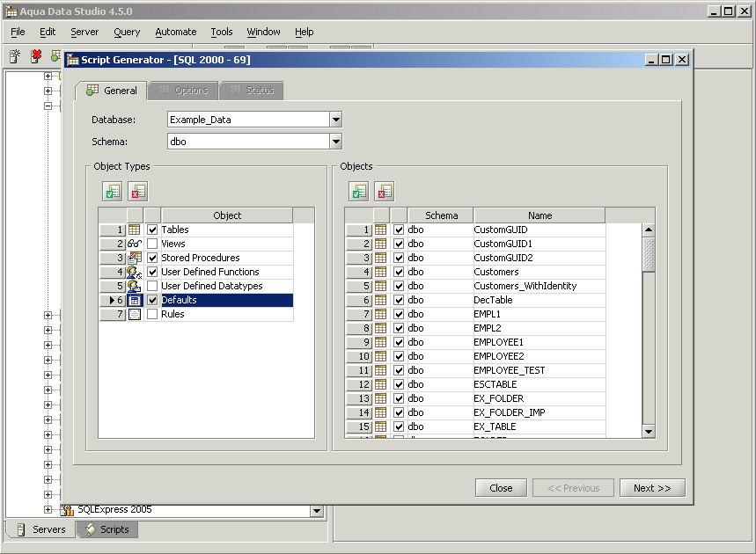Switch to the General tab
Viewport: 756px width, 554px height.
pos(111,91)
